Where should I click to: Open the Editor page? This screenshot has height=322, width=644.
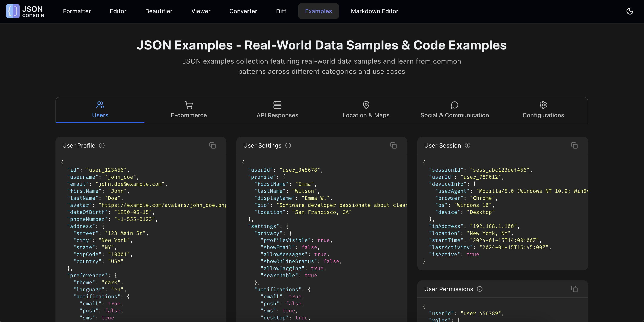[x=118, y=11]
